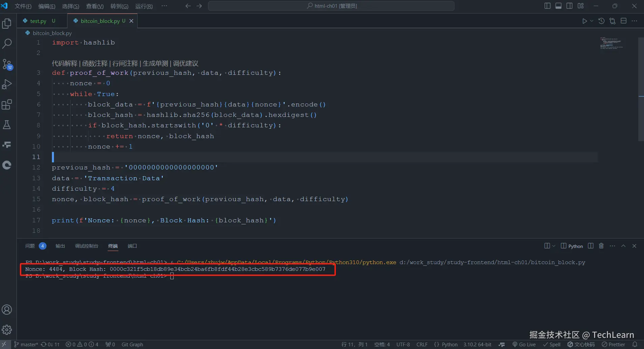Click the VS Code logo in title bar

coord(4,6)
